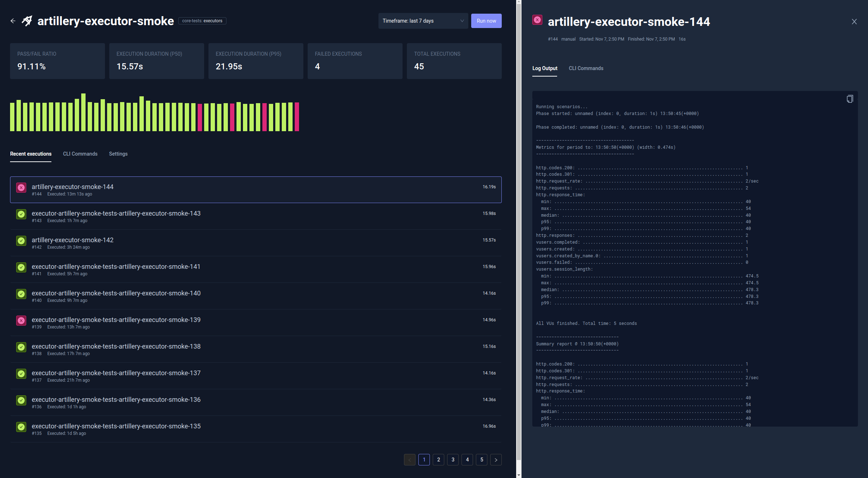Open the Timeframe last 7 days dropdown

pyautogui.click(x=423, y=21)
